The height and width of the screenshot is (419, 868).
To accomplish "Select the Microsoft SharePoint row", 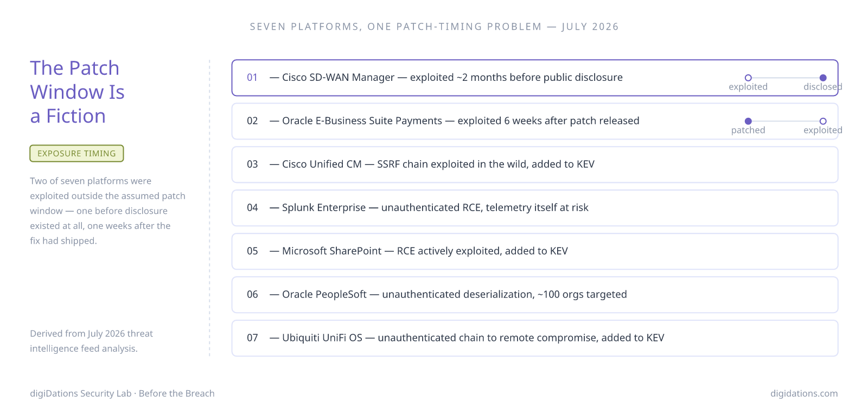I will [535, 251].
